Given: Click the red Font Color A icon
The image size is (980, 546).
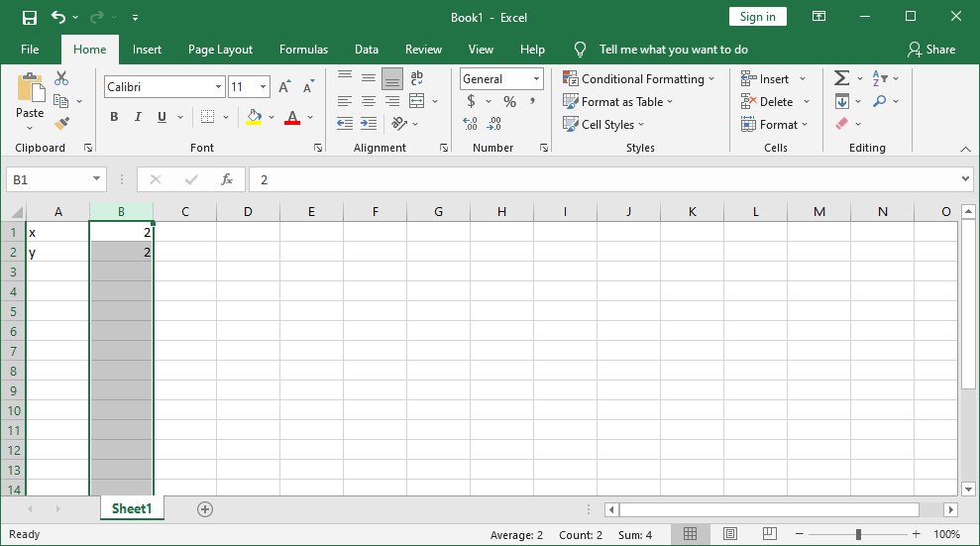Looking at the screenshot, I should (x=292, y=117).
